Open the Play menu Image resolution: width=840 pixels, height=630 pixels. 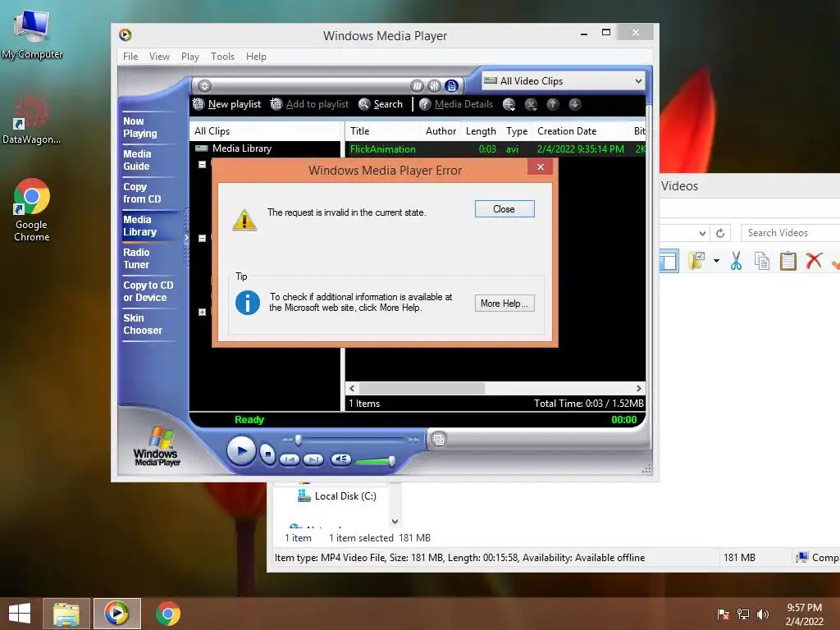coord(189,57)
